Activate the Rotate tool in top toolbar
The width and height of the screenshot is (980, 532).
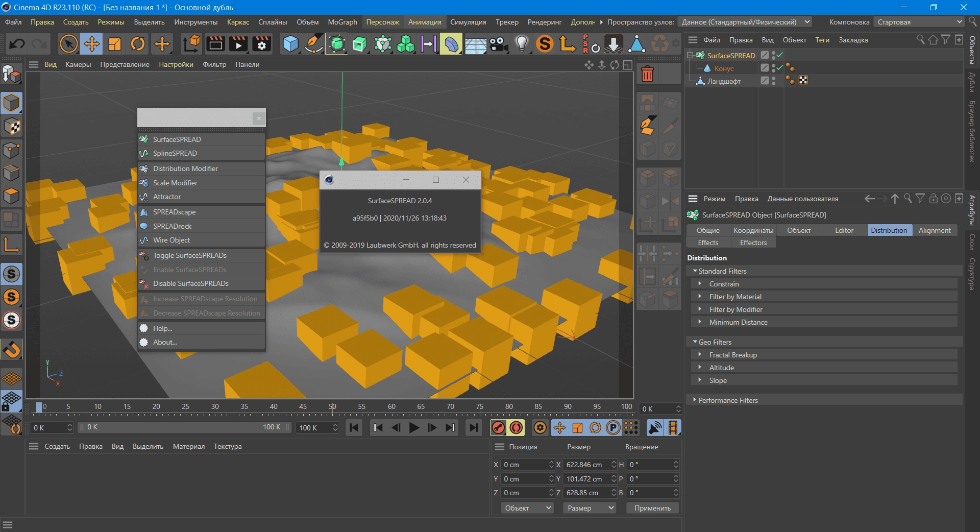[x=138, y=44]
